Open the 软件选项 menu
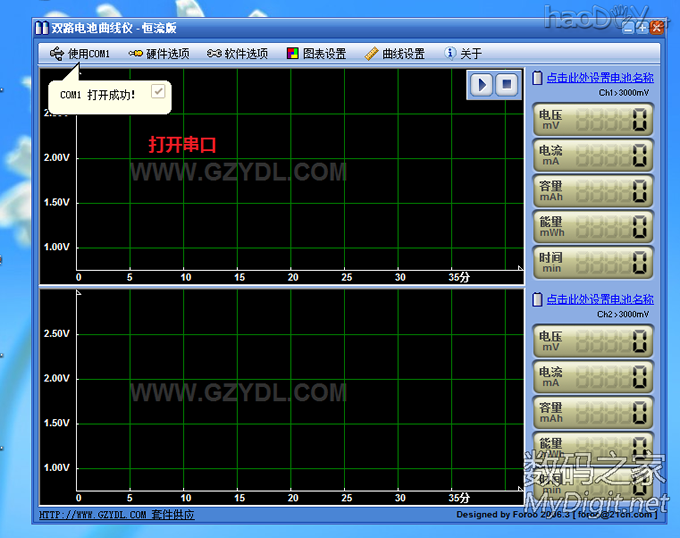680x538 pixels. pyautogui.click(x=246, y=53)
